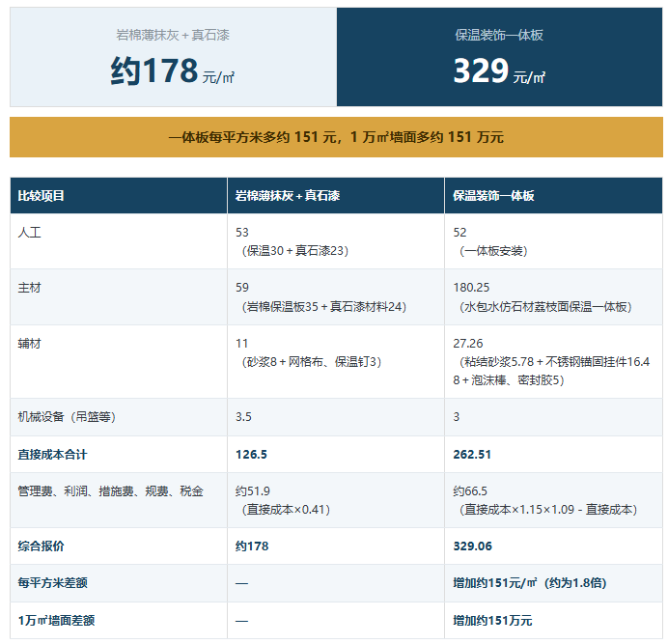668x644 pixels.
Task: Select the 约51.9 overhead cell
Action: 336,500
